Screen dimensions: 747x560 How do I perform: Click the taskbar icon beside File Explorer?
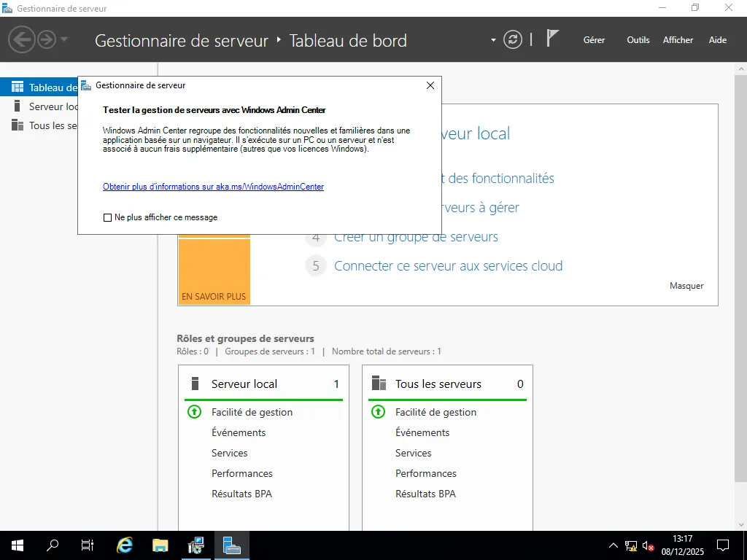(196, 545)
